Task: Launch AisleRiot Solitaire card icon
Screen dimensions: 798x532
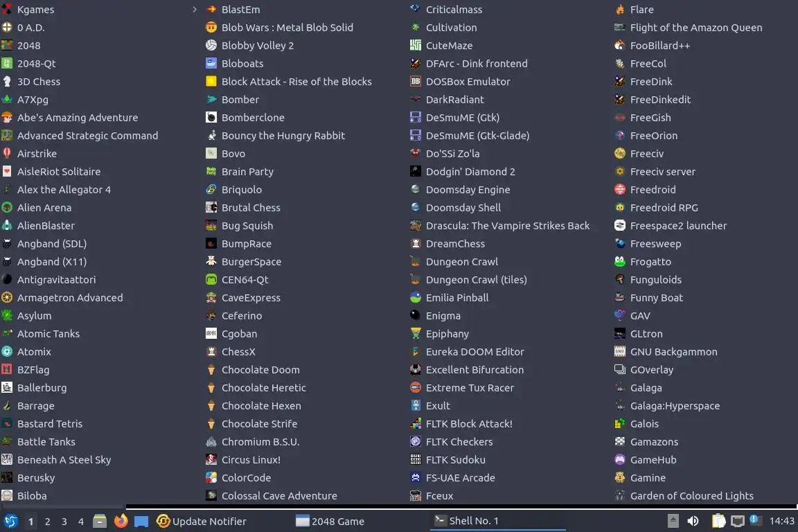Action: click(7, 172)
